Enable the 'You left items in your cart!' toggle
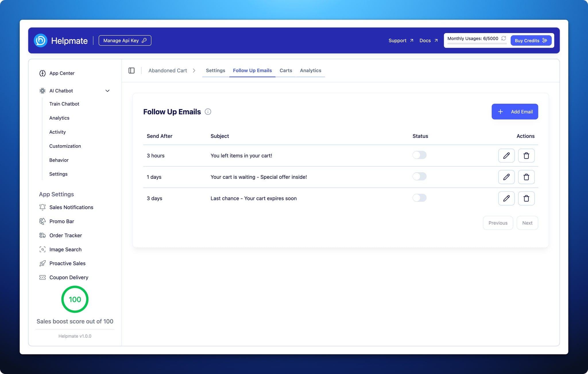 419,155
